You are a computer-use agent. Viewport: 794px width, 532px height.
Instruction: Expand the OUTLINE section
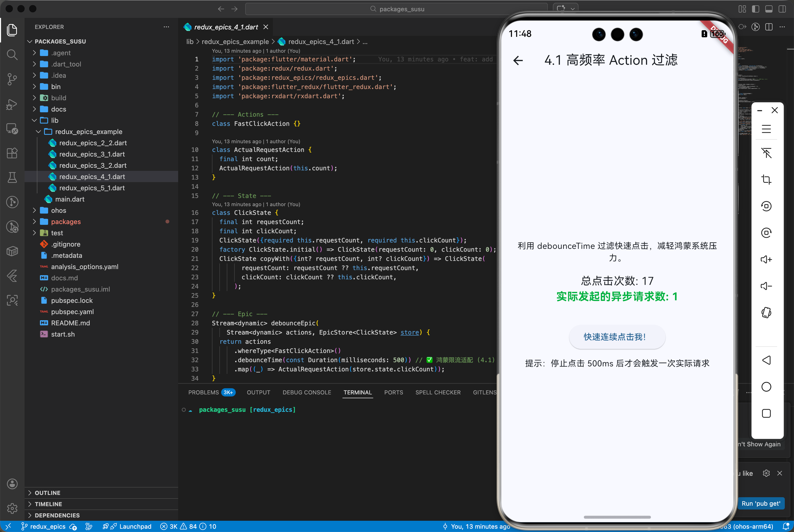point(48,493)
